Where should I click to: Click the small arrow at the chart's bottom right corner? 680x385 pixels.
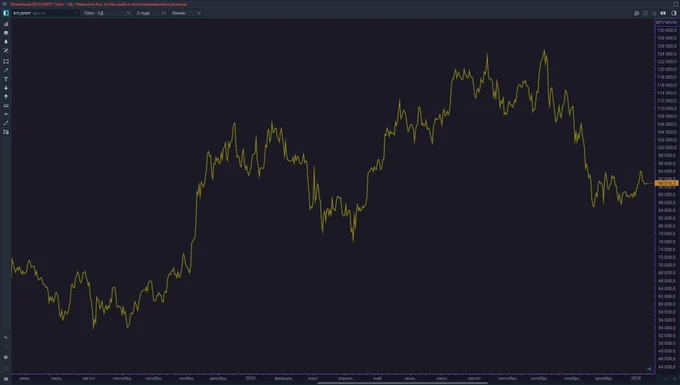click(x=649, y=369)
